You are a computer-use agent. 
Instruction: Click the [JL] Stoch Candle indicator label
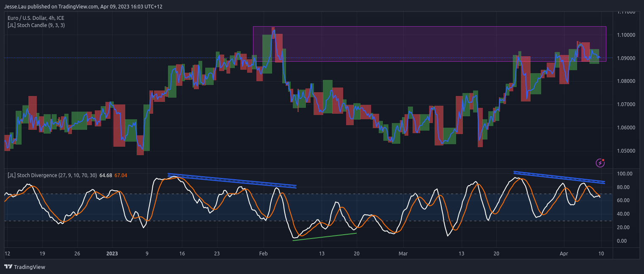(36, 25)
